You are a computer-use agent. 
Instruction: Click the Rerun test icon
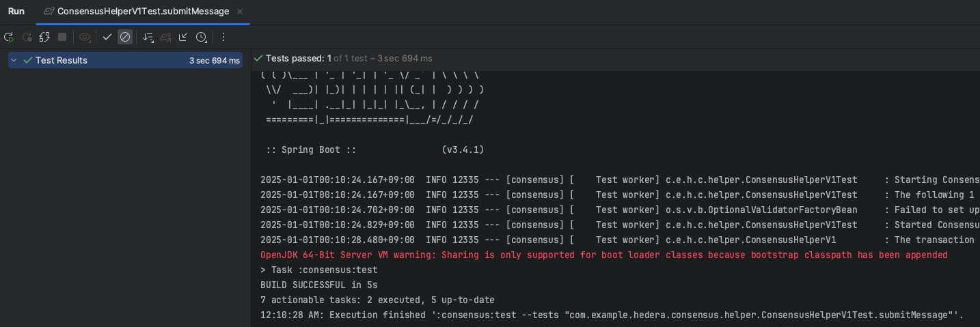(9, 37)
